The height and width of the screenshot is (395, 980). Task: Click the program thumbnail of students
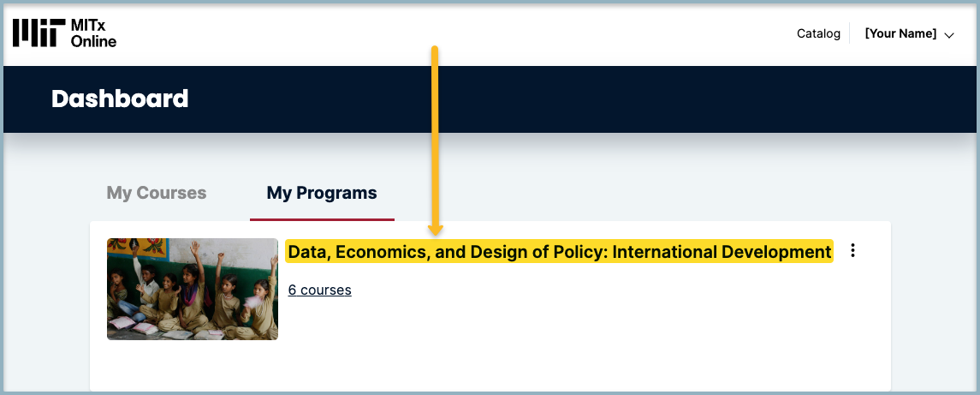click(193, 289)
